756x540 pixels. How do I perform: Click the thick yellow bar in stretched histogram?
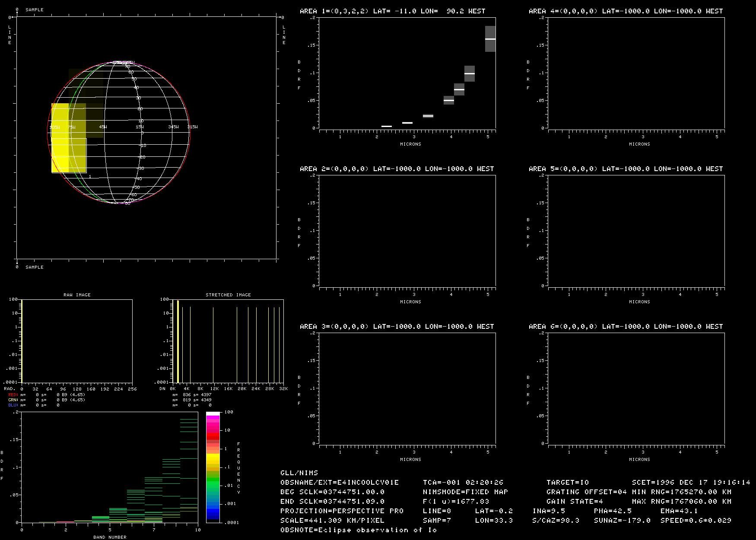(x=178, y=341)
